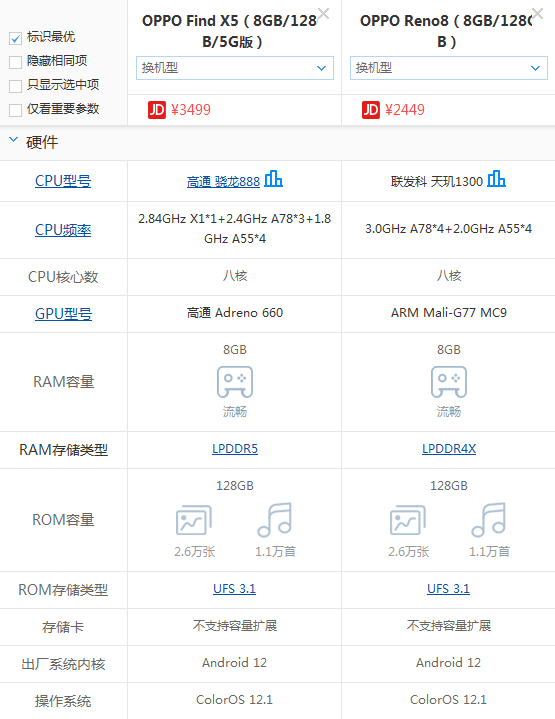This screenshot has width=555, height=719.
Task: Click the RAM容量 row label
Action: [x=64, y=382]
